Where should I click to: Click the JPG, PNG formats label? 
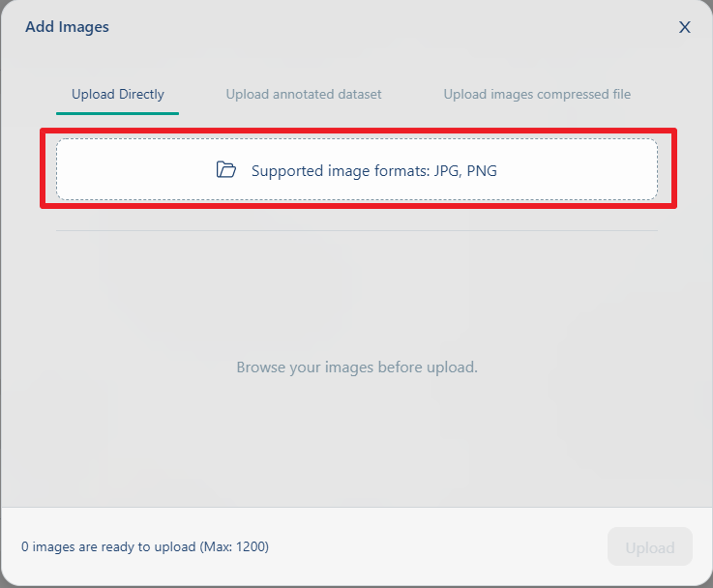[465, 171]
